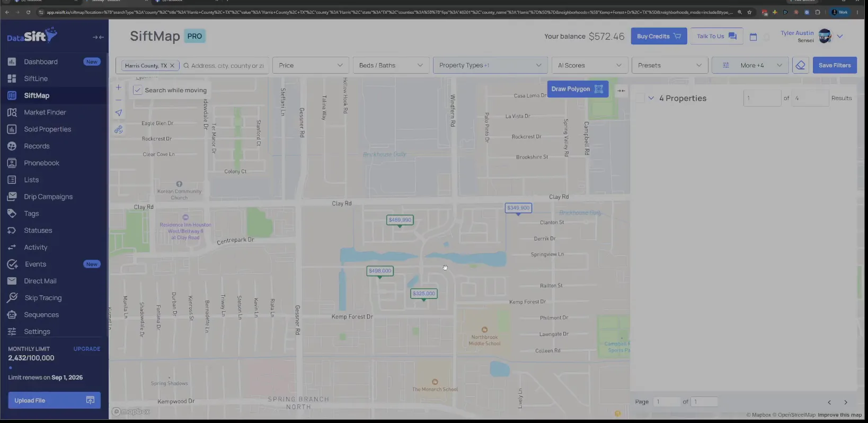Viewport: 868px width, 423px height.
Task: Click the Direct Mail envelope icon
Action: 12,281
